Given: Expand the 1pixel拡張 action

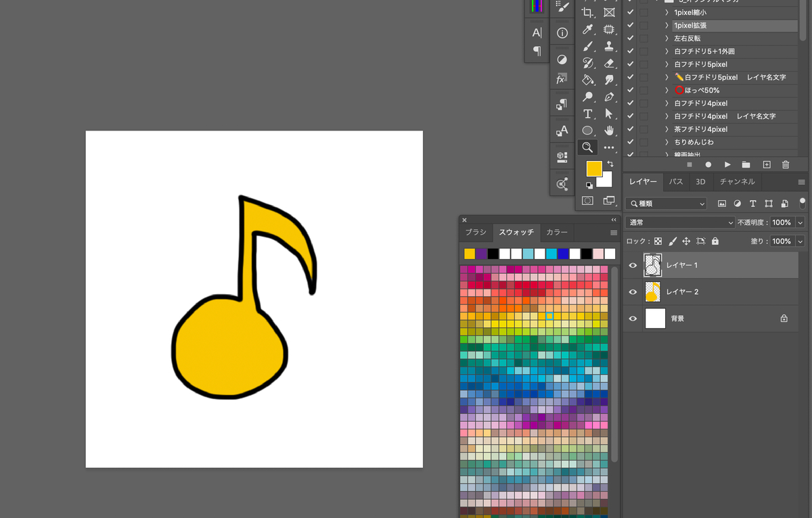Looking at the screenshot, I should click(x=667, y=25).
